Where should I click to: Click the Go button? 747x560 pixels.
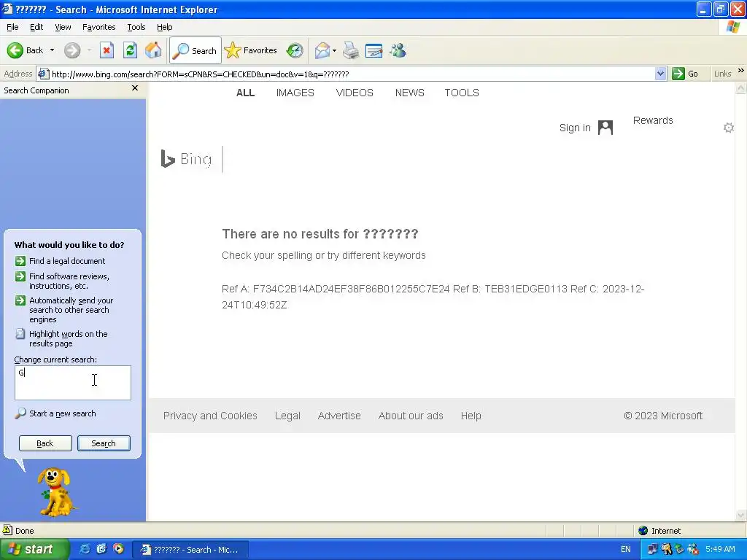(x=685, y=74)
